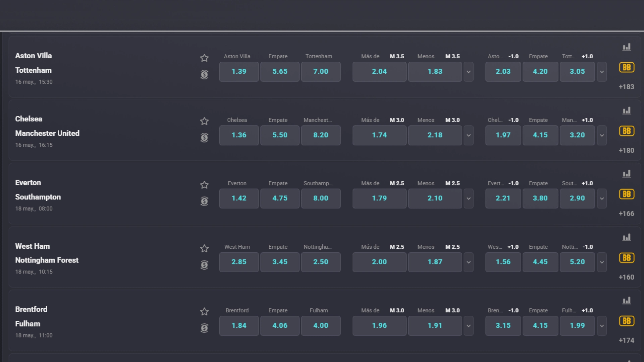This screenshot has width=644, height=362.
Task: Open +183 more markets for Aston Villa match
Action: (626, 87)
